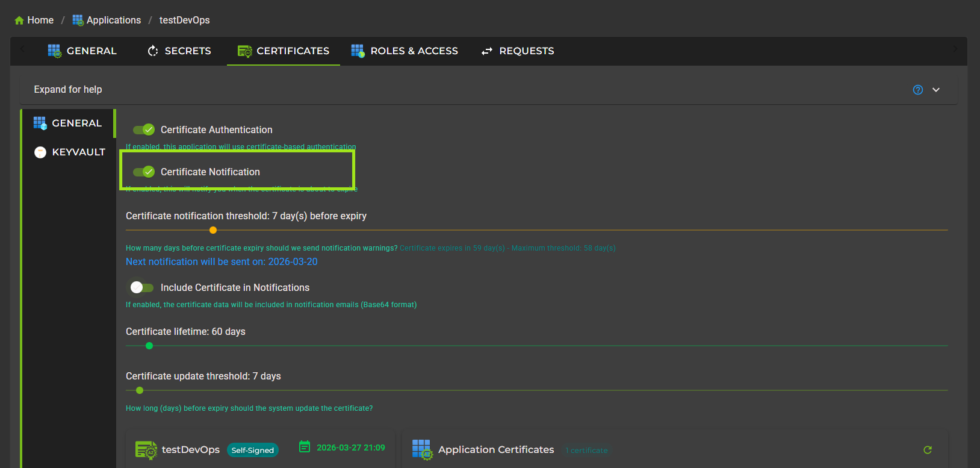Switch to KEYVAULT side section
The image size is (980, 468).
pyautogui.click(x=68, y=152)
